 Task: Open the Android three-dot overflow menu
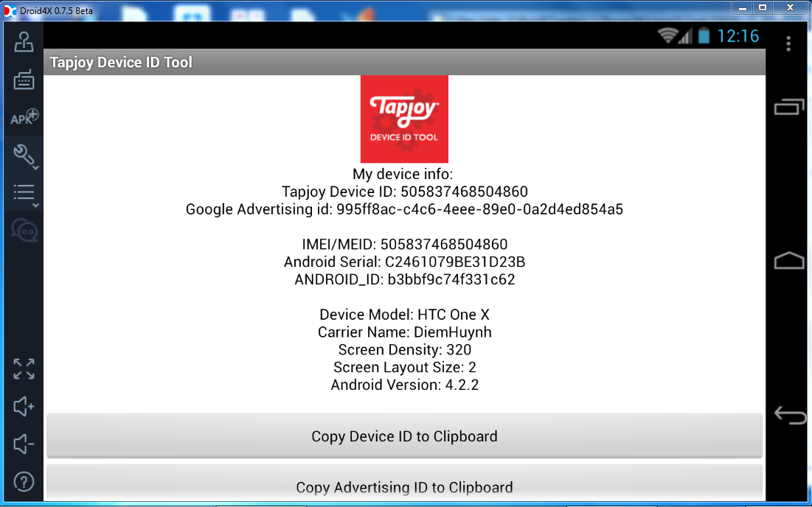(788, 44)
